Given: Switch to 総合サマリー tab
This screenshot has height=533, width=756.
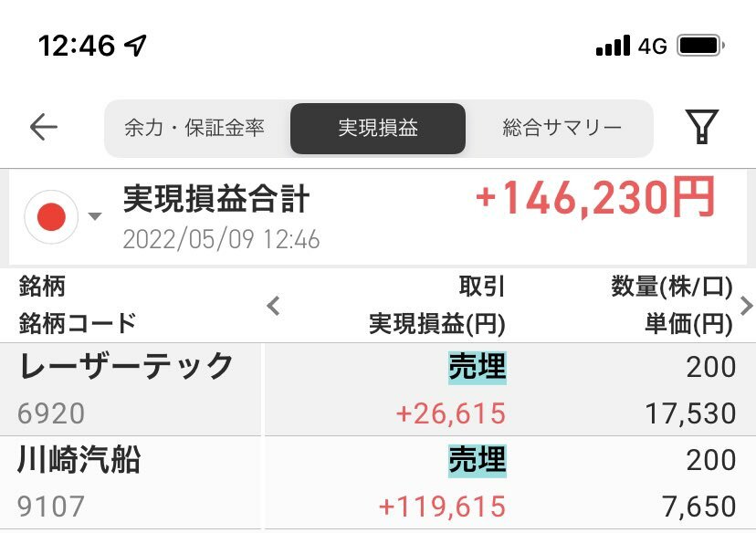Looking at the screenshot, I should click(562, 128).
